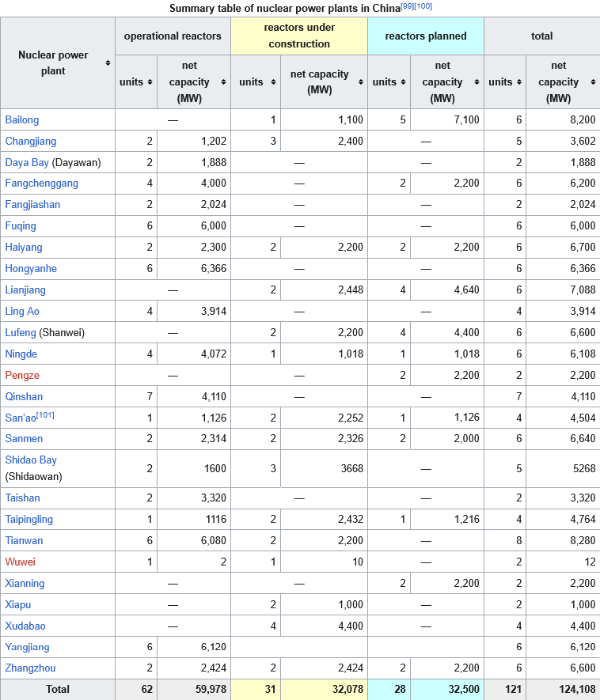Go to Taipingling plant page
Image resolution: width=600 pixels, height=700 pixels.
point(29,519)
